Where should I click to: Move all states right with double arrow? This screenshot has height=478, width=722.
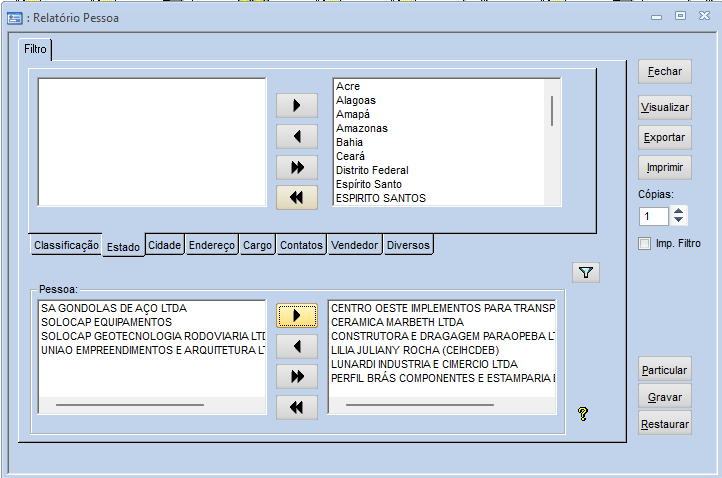click(297, 167)
